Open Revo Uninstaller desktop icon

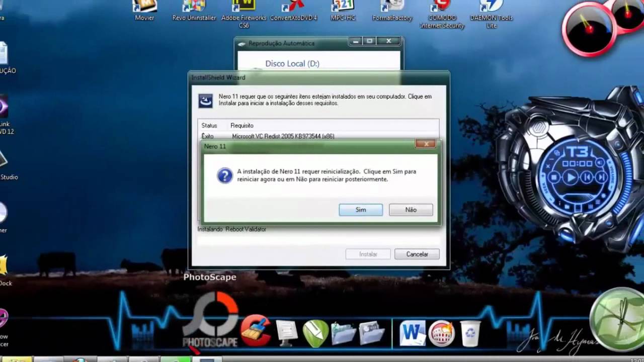[x=194, y=11]
